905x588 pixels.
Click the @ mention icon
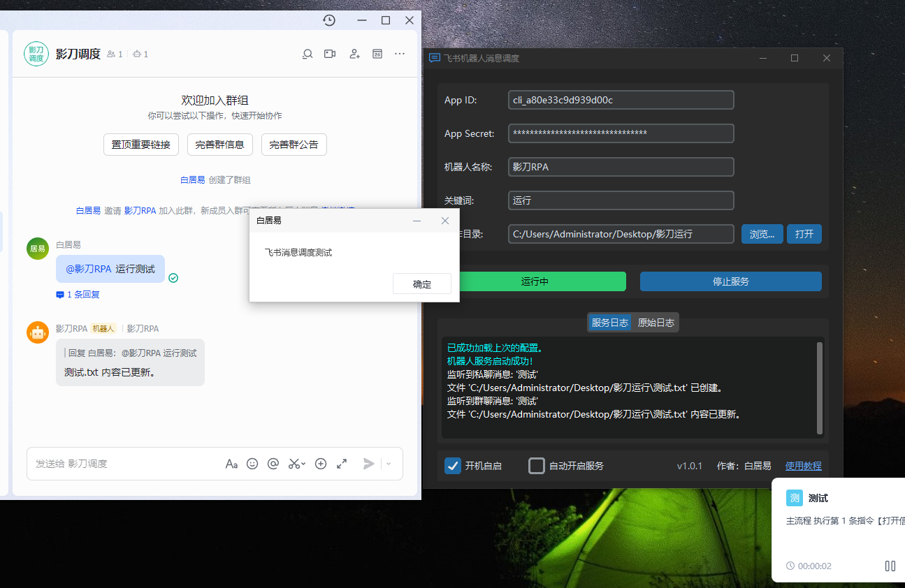tap(273, 464)
